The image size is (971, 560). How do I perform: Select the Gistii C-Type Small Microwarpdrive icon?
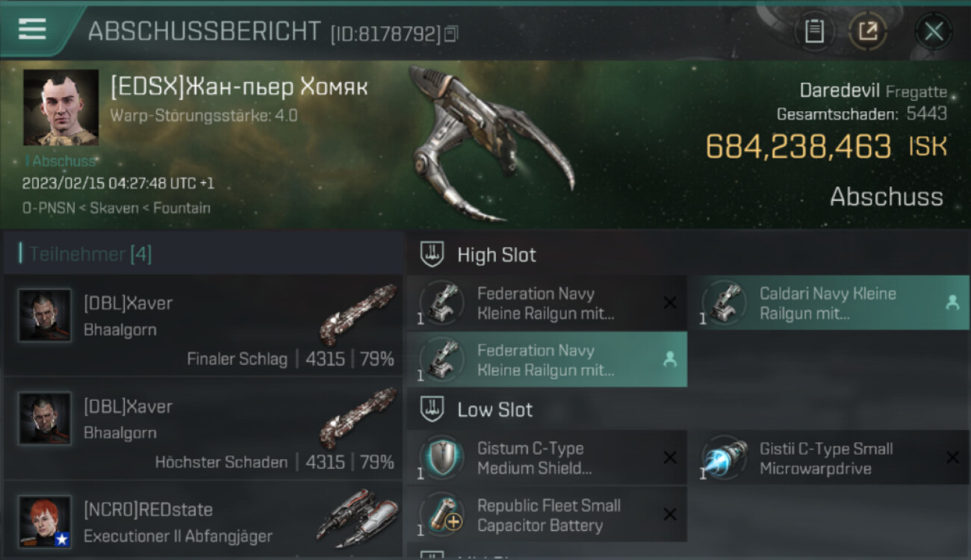(725, 458)
